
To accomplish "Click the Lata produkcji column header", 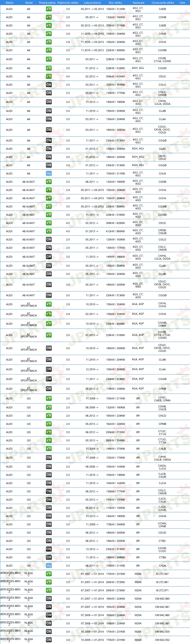I will [92, 3].
